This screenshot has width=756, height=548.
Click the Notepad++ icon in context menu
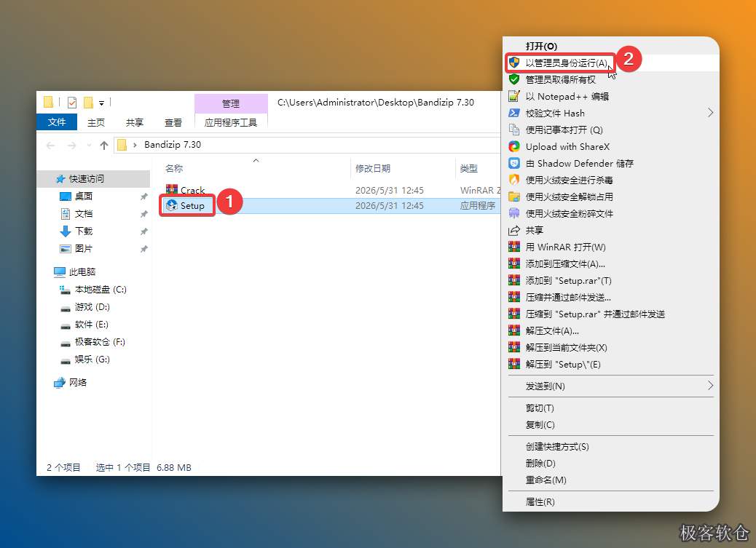(x=514, y=96)
